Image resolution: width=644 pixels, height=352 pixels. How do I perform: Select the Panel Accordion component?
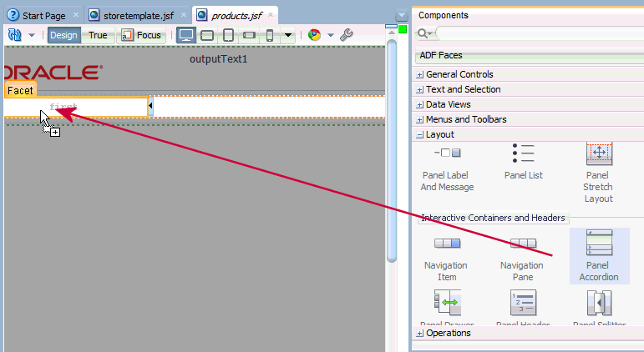599,256
